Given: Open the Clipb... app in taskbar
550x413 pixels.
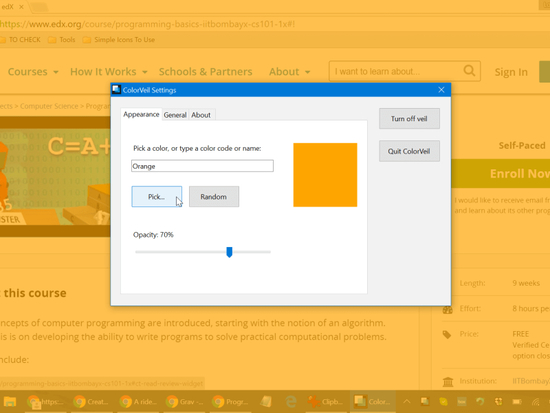Looking at the screenshot, I should [325, 401].
